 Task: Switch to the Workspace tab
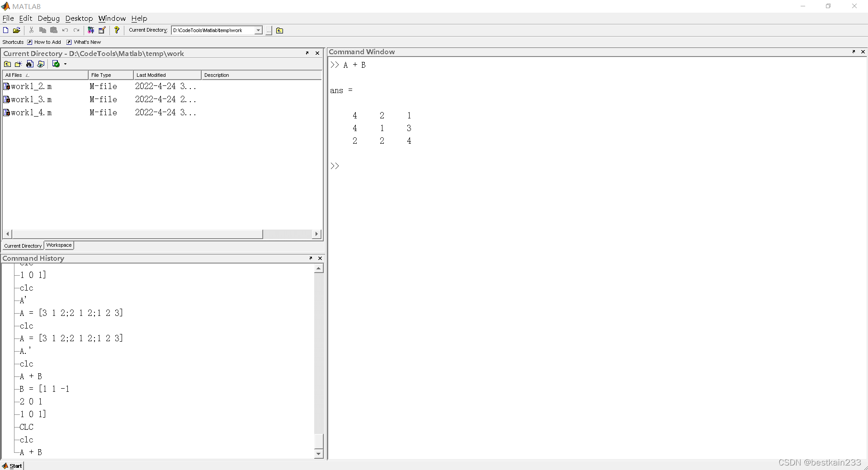(59, 245)
